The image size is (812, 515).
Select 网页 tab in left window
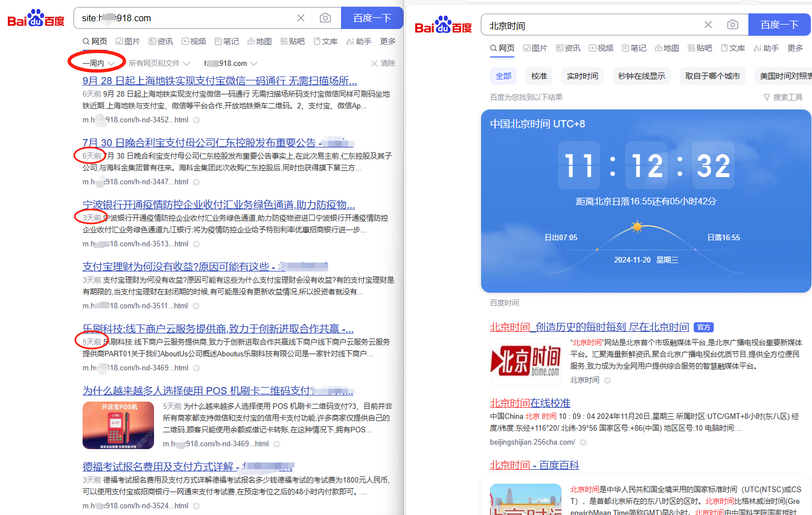coord(95,41)
